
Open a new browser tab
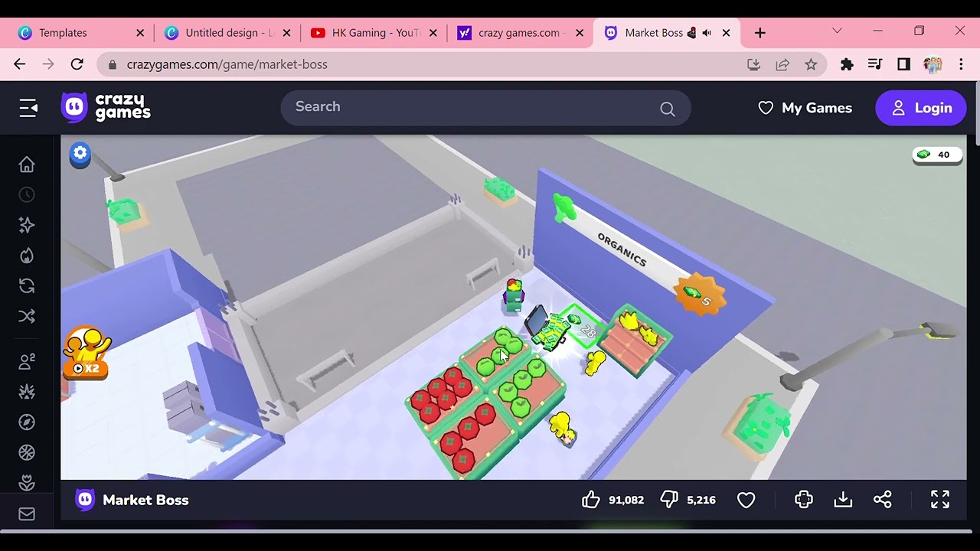point(759,33)
